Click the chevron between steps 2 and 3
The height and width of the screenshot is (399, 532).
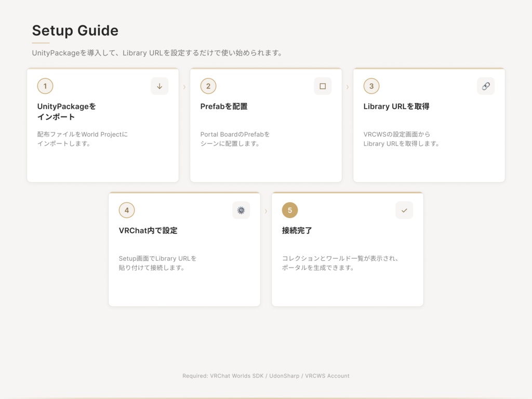click(x=348, y=87)
